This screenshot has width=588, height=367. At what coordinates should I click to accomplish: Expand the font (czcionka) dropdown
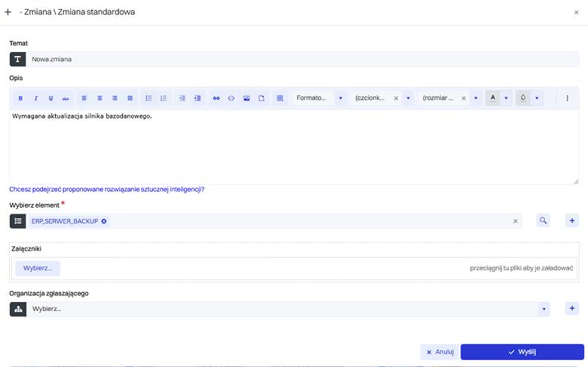point(408,98)
